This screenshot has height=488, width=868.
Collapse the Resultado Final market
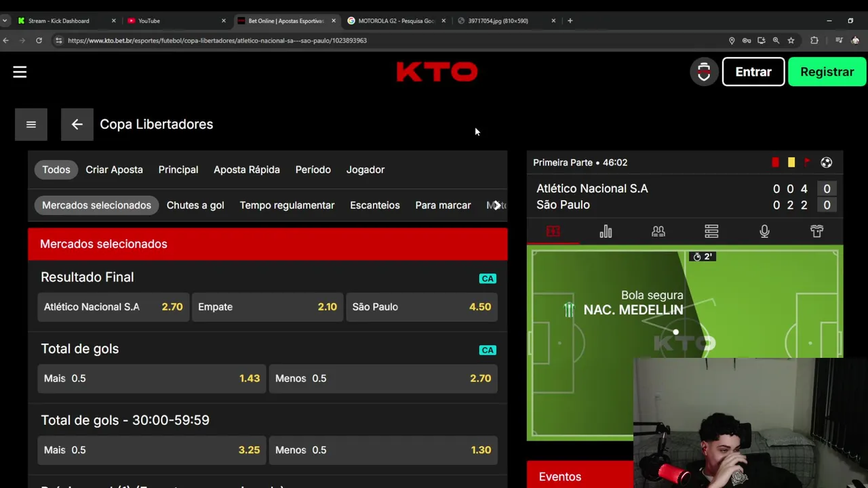point(87,277)
